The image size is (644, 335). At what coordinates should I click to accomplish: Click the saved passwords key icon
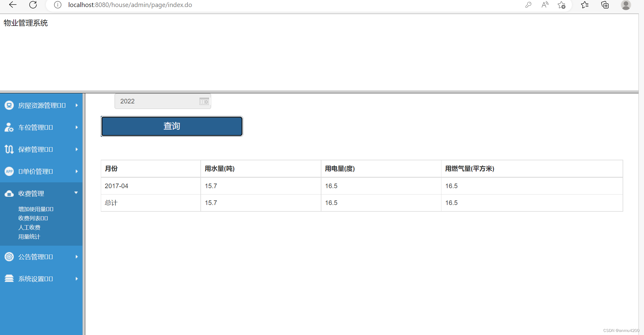click(528, 5)
